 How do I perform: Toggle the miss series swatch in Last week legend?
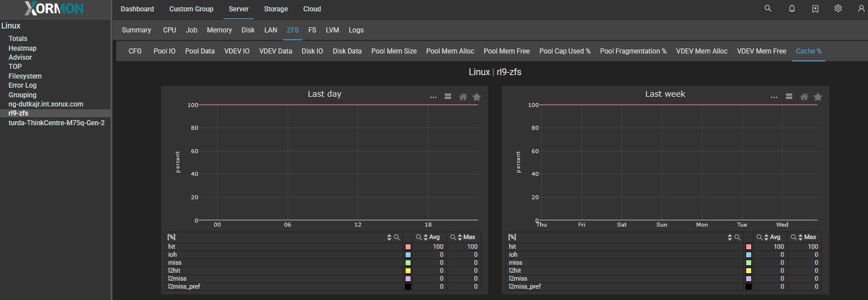coord(748,263)
